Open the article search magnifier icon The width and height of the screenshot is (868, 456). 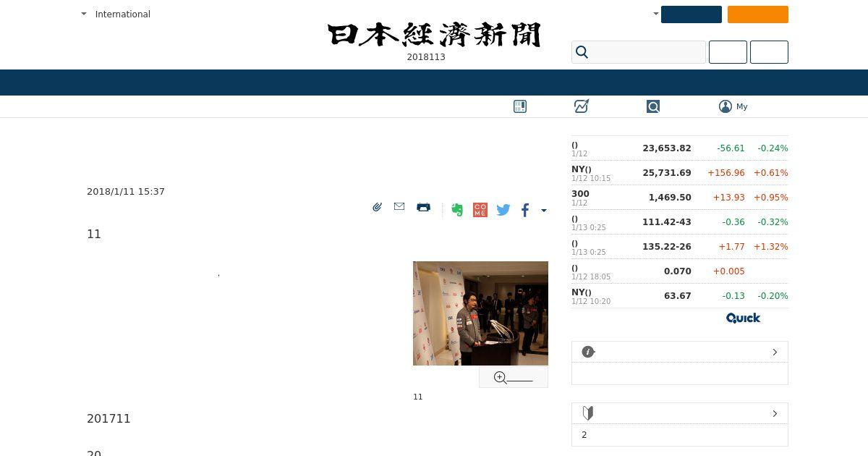[x=653, y=106]
